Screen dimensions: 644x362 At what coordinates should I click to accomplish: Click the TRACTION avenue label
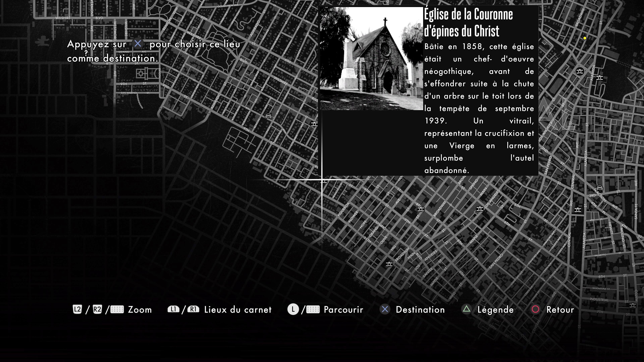600,195
